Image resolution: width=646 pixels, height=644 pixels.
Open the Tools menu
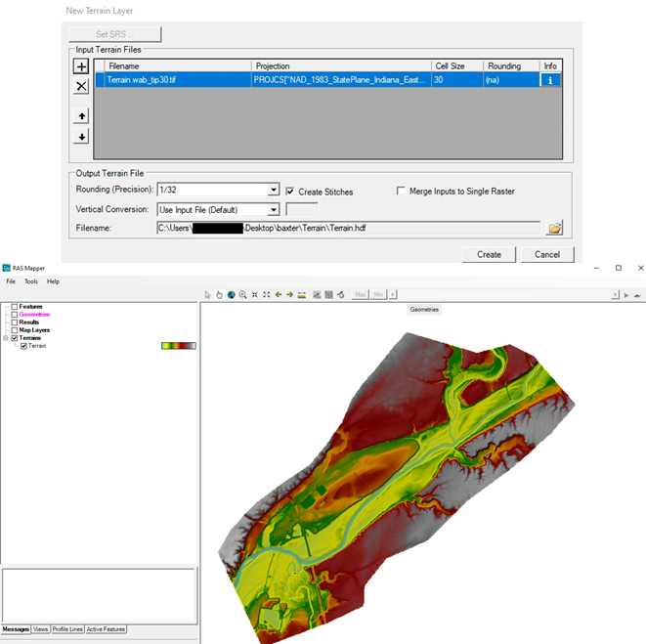[31, 281]
